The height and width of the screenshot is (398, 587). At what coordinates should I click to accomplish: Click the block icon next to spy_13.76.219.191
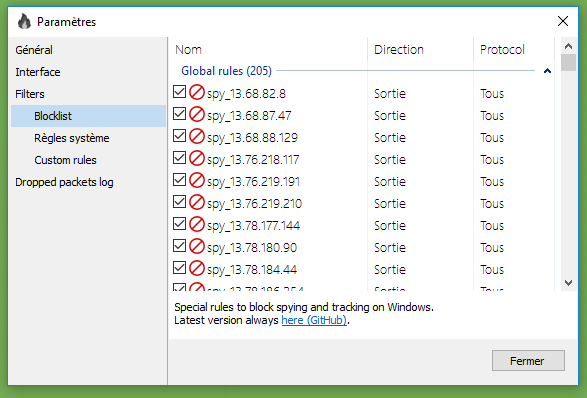tap(197, 180)
